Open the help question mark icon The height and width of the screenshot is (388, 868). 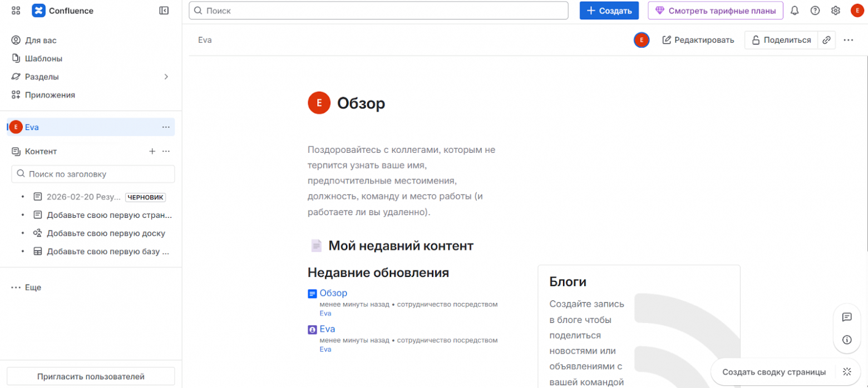(x=815, y=10)
